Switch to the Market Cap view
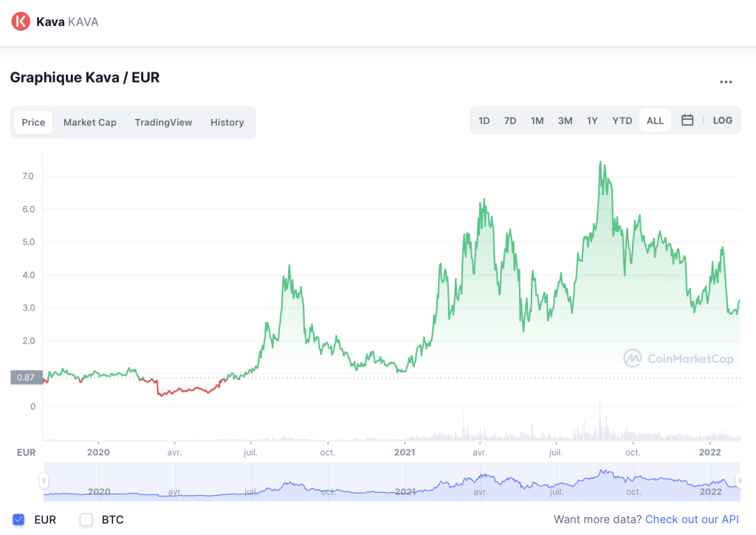Screen dimensions: 756x535 (x=89, y=122)
